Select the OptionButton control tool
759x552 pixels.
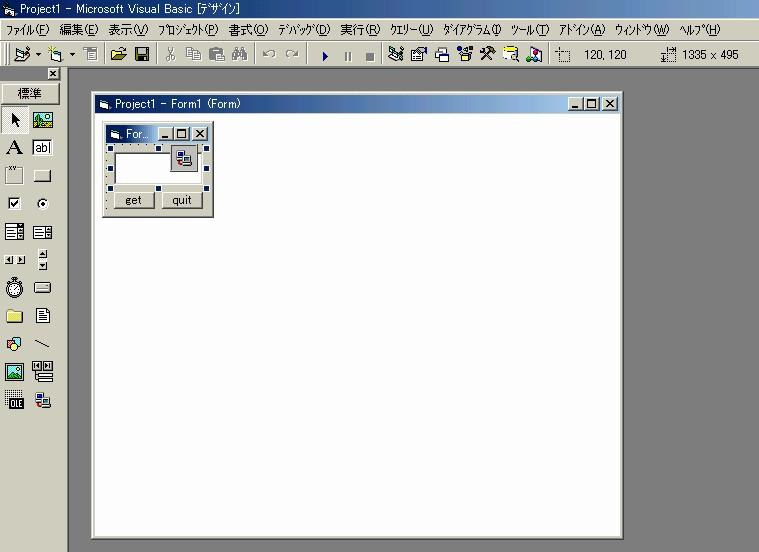pyautogui.click(x=43, y=203)
